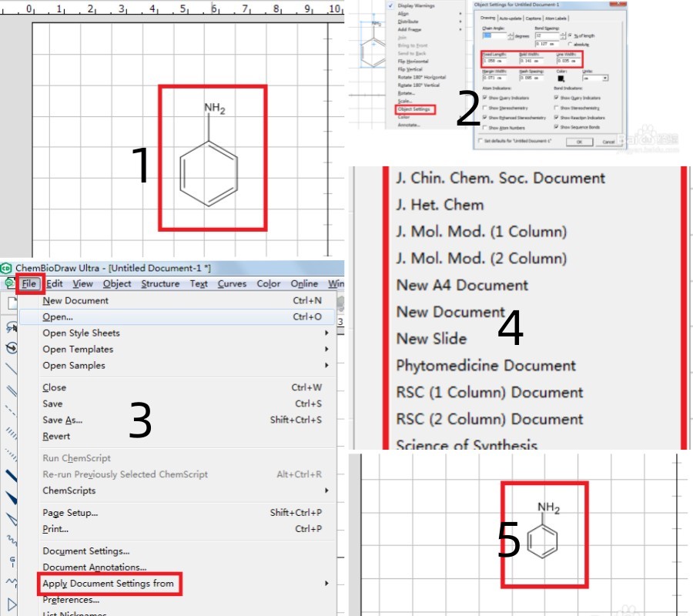Enable Show Atom Numbers checkbox
The width and height of the screenshot is (693, 616).
pos(485,128)
